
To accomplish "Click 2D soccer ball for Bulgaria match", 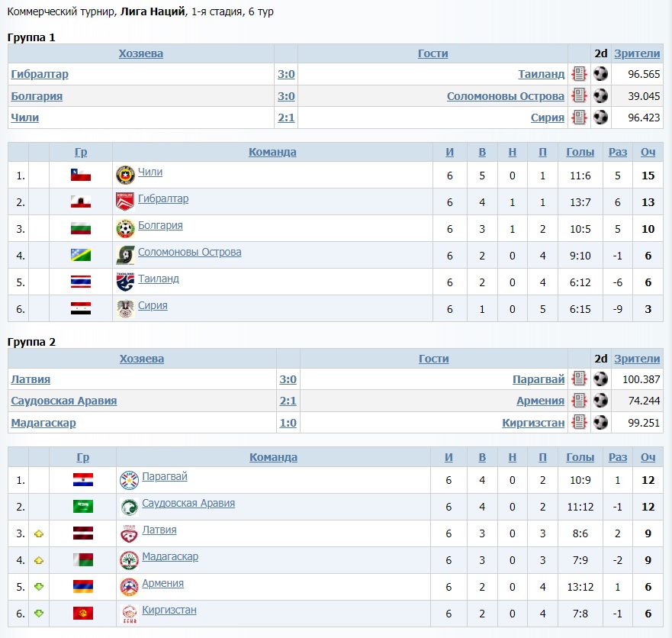I will tap(601, 96).
